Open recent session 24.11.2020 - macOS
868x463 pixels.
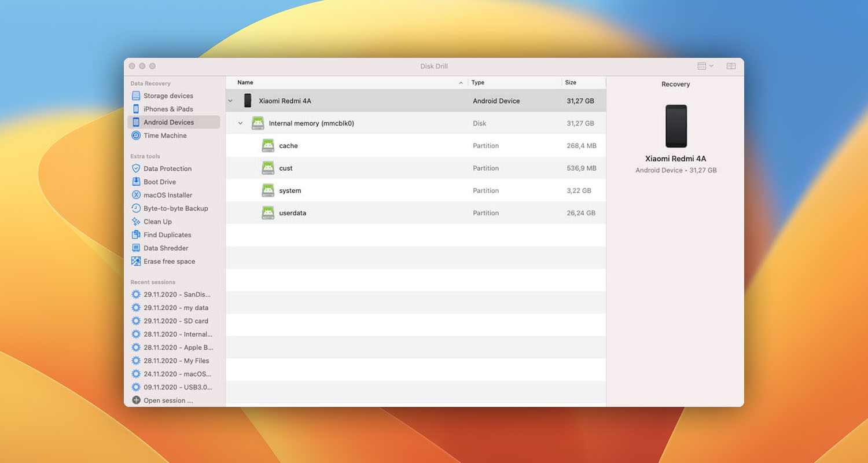178,374
